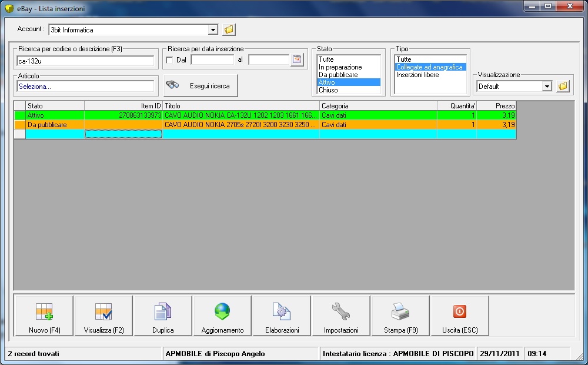
Task: Click Stampa (F9) printer button
Action: coord(400,316)
